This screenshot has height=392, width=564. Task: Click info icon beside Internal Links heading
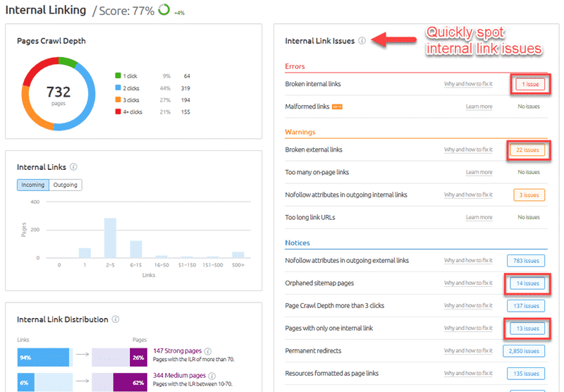point(73,167)
